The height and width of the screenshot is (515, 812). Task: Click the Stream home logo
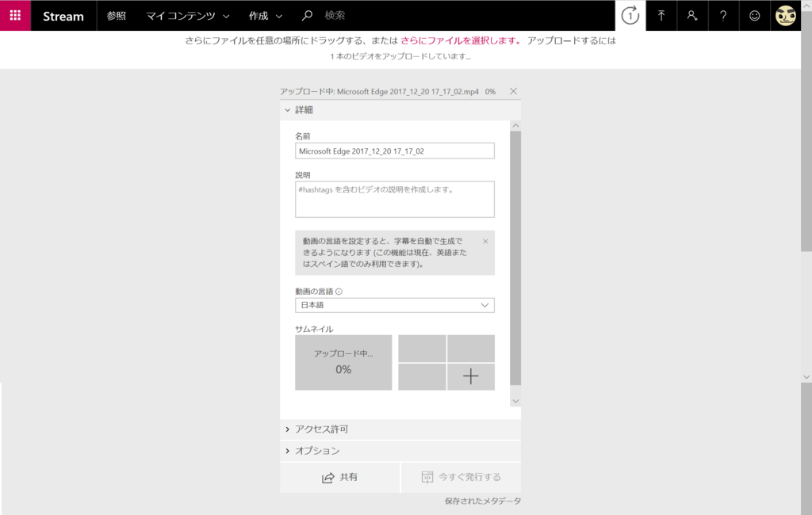point(63,16)
